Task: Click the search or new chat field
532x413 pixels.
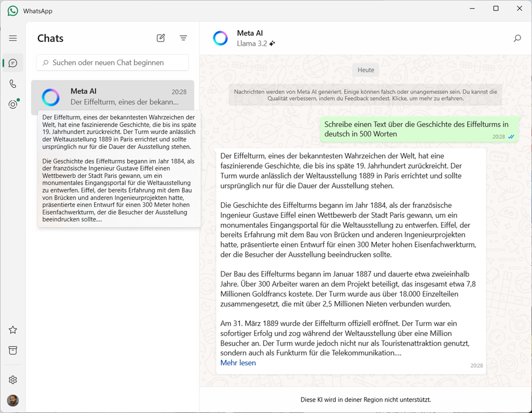Action: 113,63
